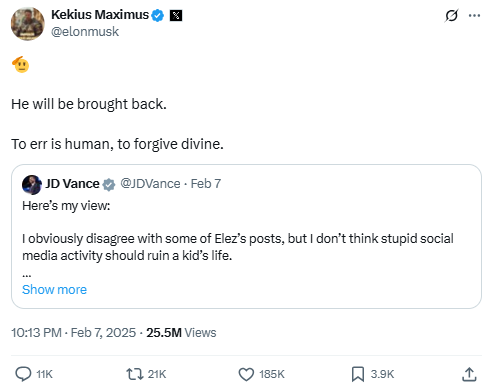This screenshot has height=387, width=485.
Task: Open the reply comment icon
Action: point(23,374)
